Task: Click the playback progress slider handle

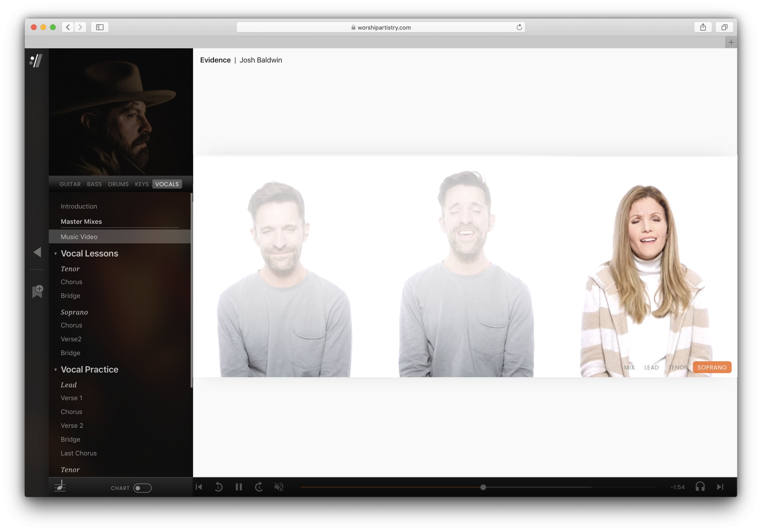Action: click(483, 487)
